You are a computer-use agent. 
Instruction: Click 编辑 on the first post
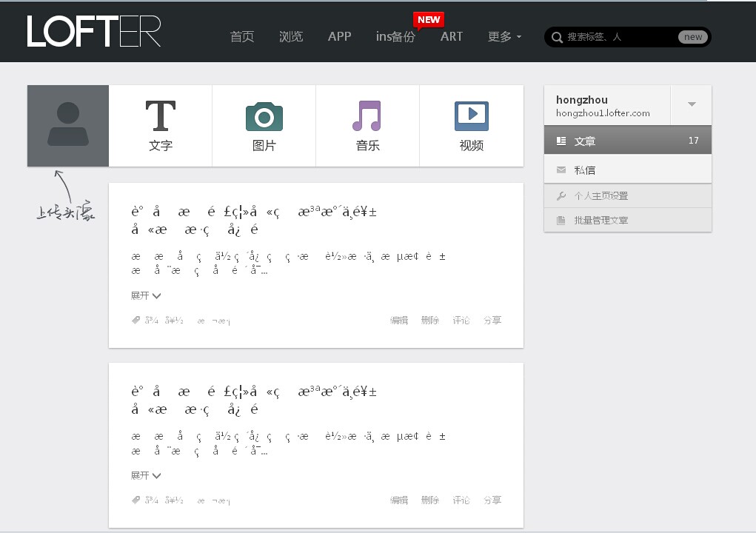tap(399, 321)
